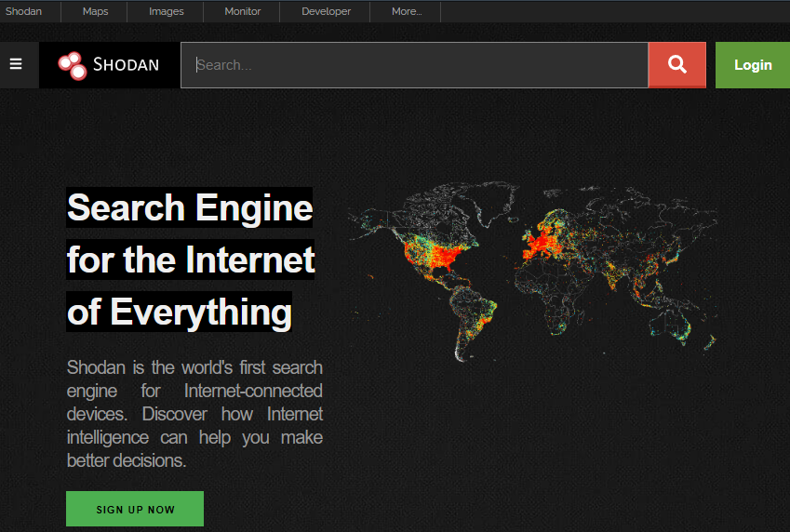Focus the Search input field
This screenshot has width=790, height=532.
415,65
